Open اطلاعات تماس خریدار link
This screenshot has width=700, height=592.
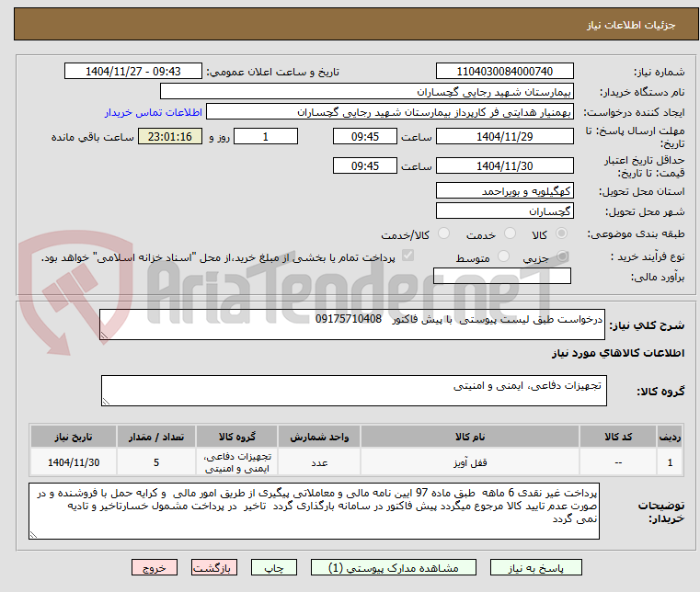click(154, 112)
